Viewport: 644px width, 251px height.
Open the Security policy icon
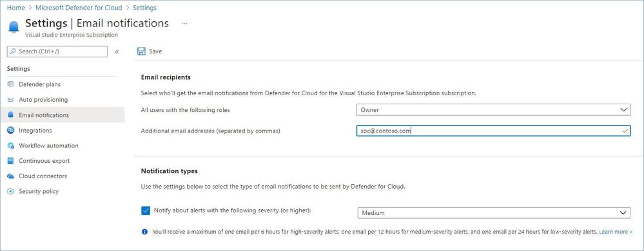point(11,191)
